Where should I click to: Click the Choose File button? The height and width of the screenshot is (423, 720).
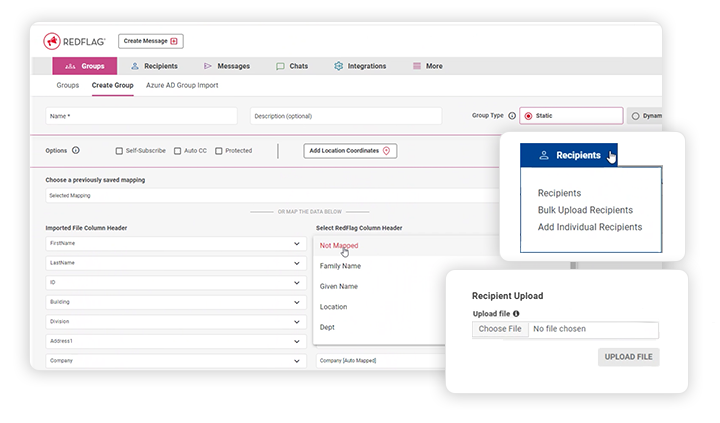[x=500, y=329]
